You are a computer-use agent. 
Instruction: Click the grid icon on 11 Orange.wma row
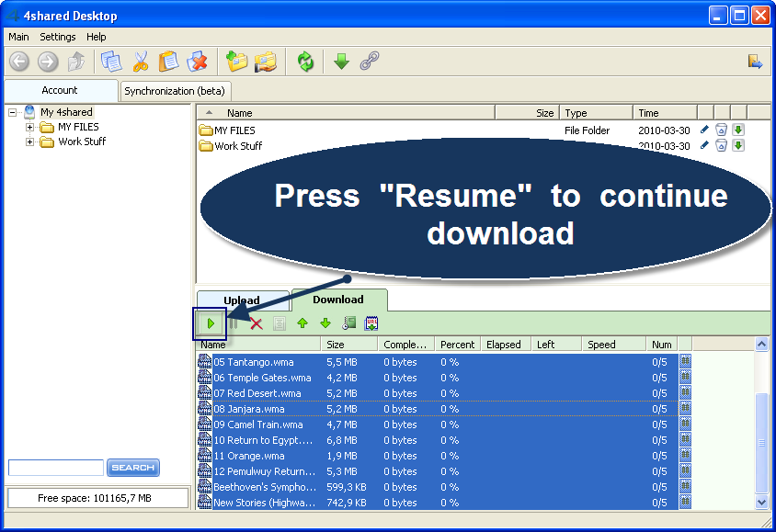coord(685,456)
